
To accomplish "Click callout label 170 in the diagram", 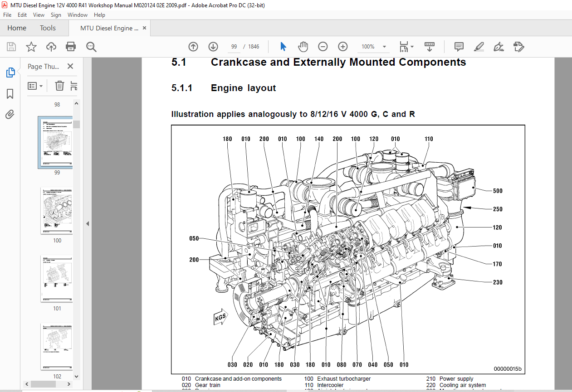I will pos(498,264).
